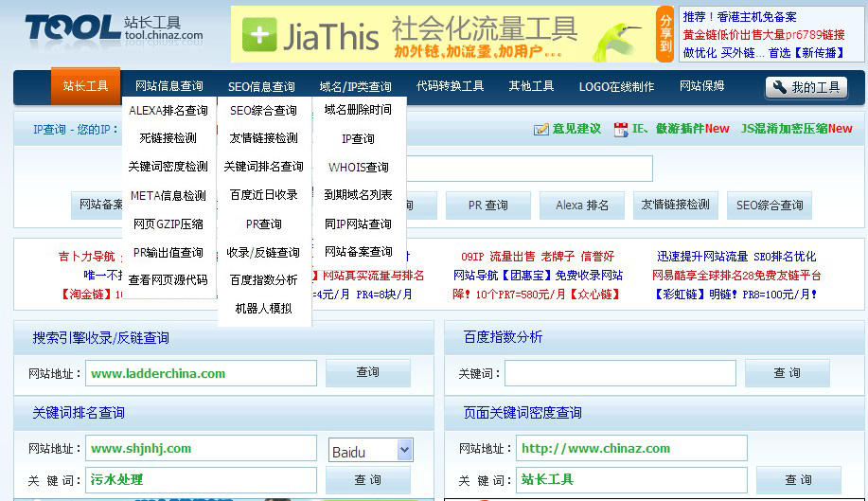Click the PR 查询 quick button

[x=487, y=205]
